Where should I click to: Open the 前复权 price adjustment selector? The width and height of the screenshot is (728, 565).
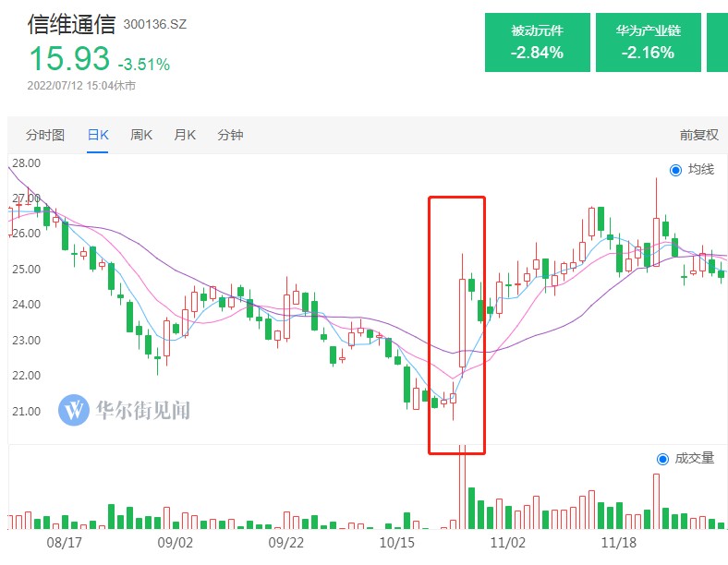(698, 135)
